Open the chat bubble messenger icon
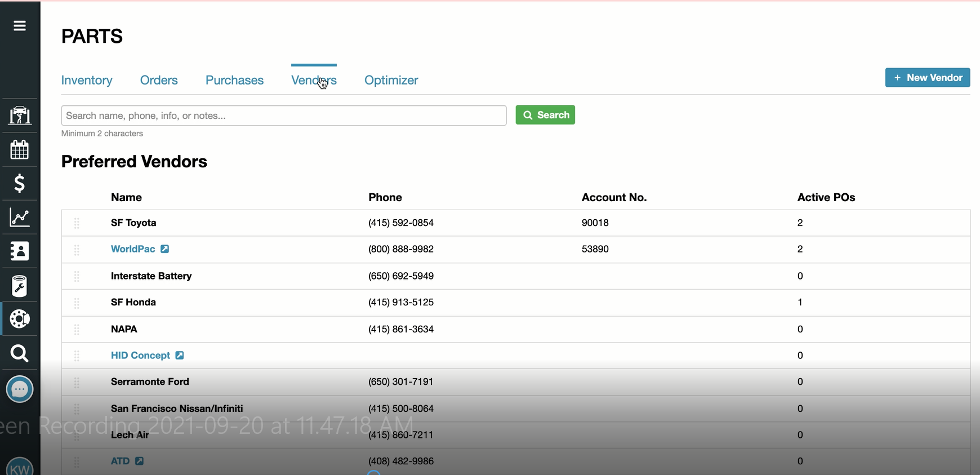 pyautogui.click(x=20, y=389)
